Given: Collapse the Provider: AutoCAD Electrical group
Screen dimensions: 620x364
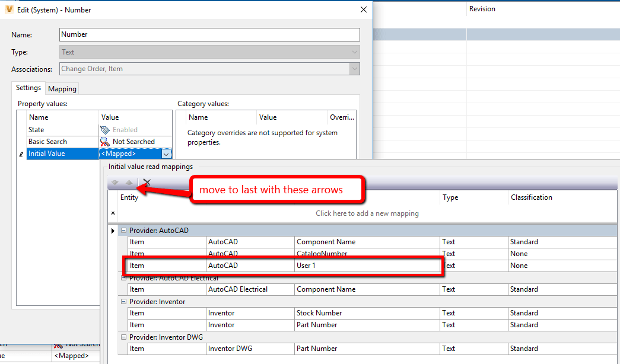Looking at the screenshot, I should (x=123, y=277).
